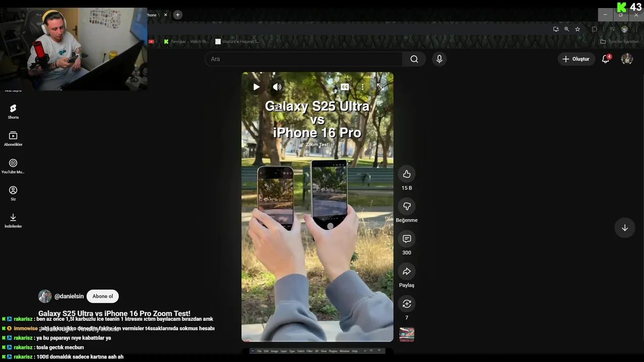Click the zoom magnifier in address bar
The width and height of the screenshot is (644, 362).
click(567, 29)
